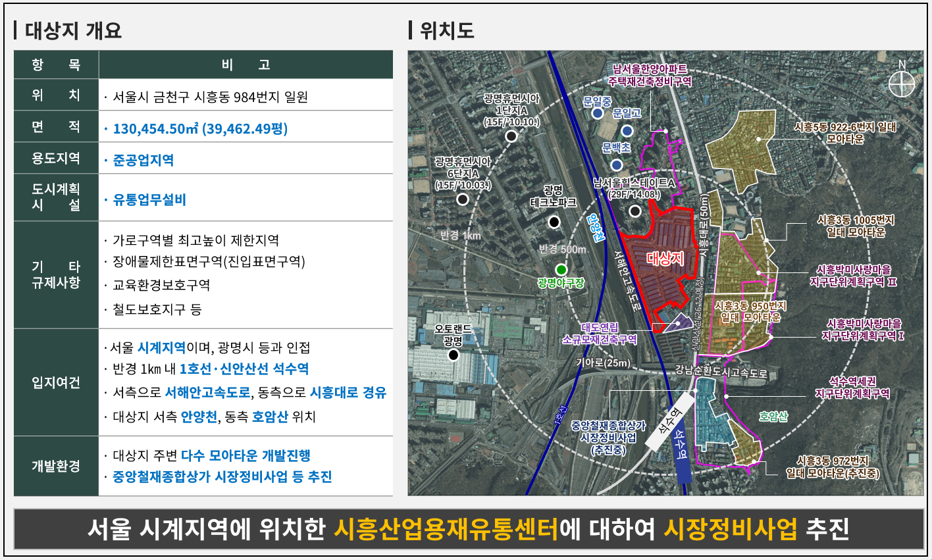This screenshot has height=560, width=932.
Task: Click the 시흥산업용재유통센터 yellow banner text
Action: [x=446, y=528]
